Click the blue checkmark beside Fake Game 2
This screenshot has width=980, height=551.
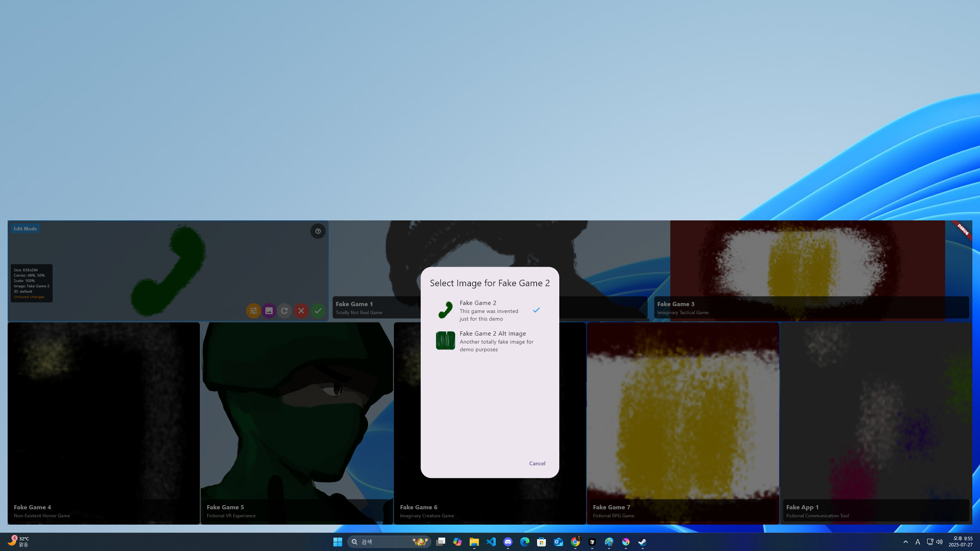pyautogui.click(x=537, y=310)
